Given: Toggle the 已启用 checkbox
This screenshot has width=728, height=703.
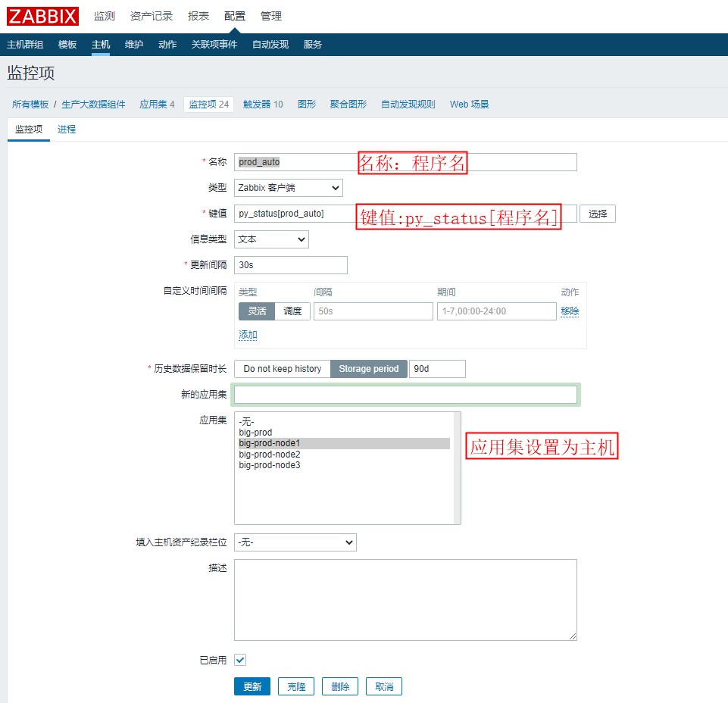Looking at the screenshot, I should tap(240, 660).
